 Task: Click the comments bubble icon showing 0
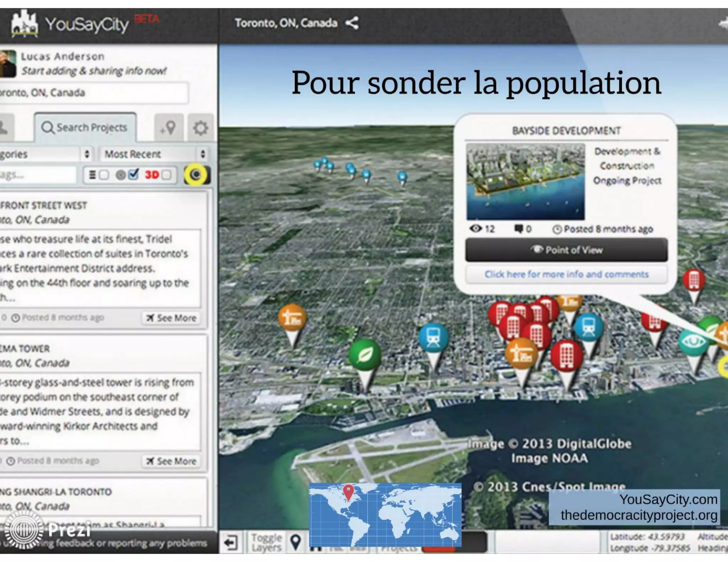pyautogui.click(x=519, y=229)
